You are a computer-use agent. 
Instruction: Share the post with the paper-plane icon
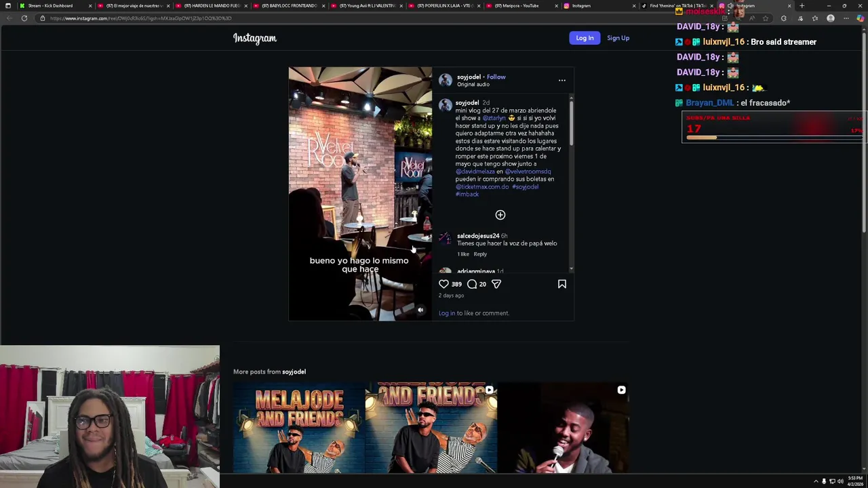(x=496, y=284)
